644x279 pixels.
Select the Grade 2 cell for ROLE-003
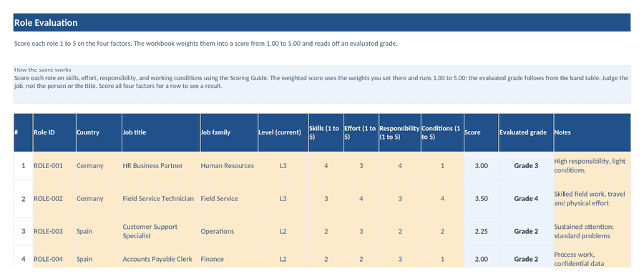pyautogui.click(x=526, y=231)
